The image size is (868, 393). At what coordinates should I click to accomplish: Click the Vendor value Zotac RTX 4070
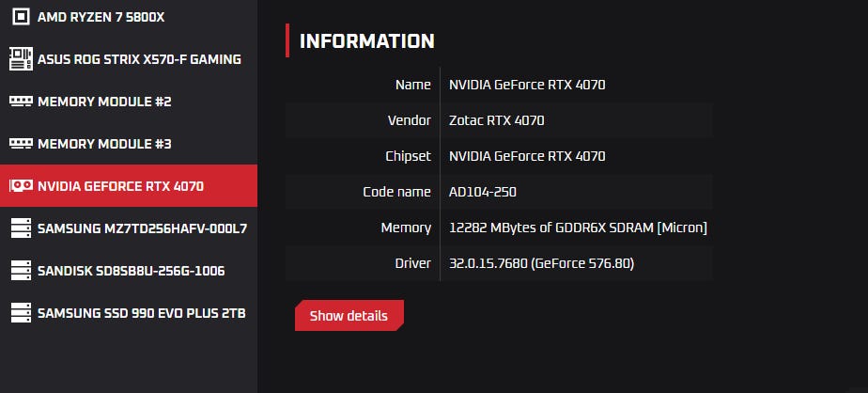coord(497,120)
